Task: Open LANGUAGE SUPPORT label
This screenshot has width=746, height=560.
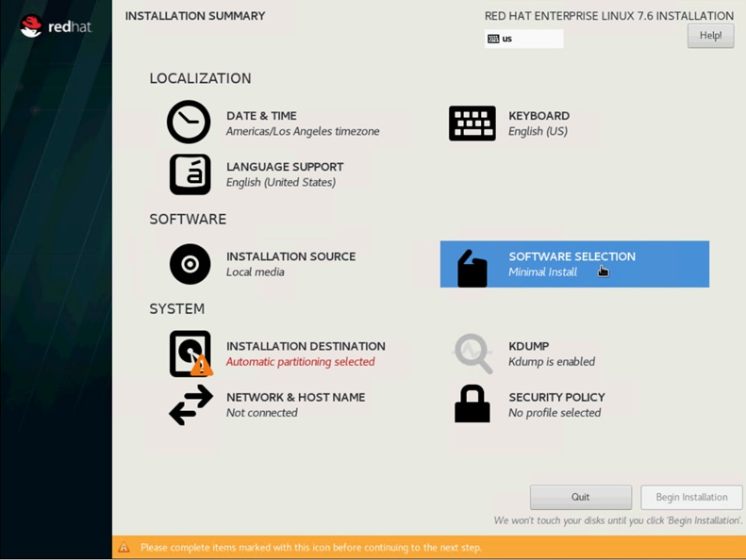Action: [285, 167]
